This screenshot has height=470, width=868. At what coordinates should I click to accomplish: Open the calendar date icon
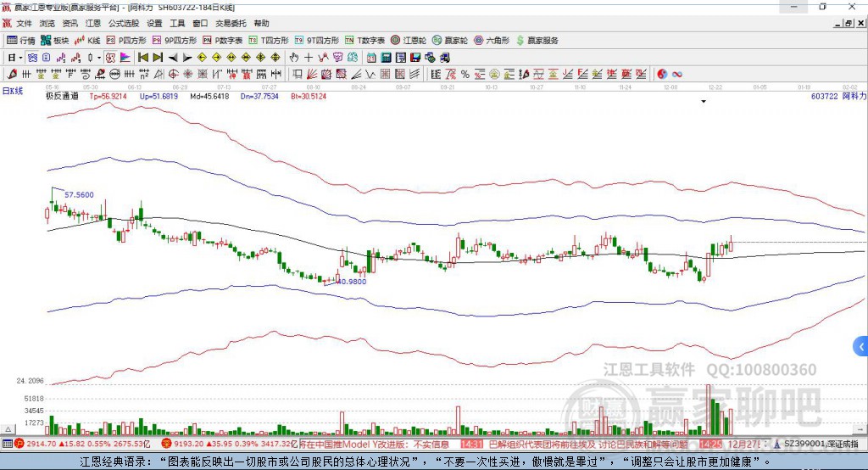[x=371, y=58]
